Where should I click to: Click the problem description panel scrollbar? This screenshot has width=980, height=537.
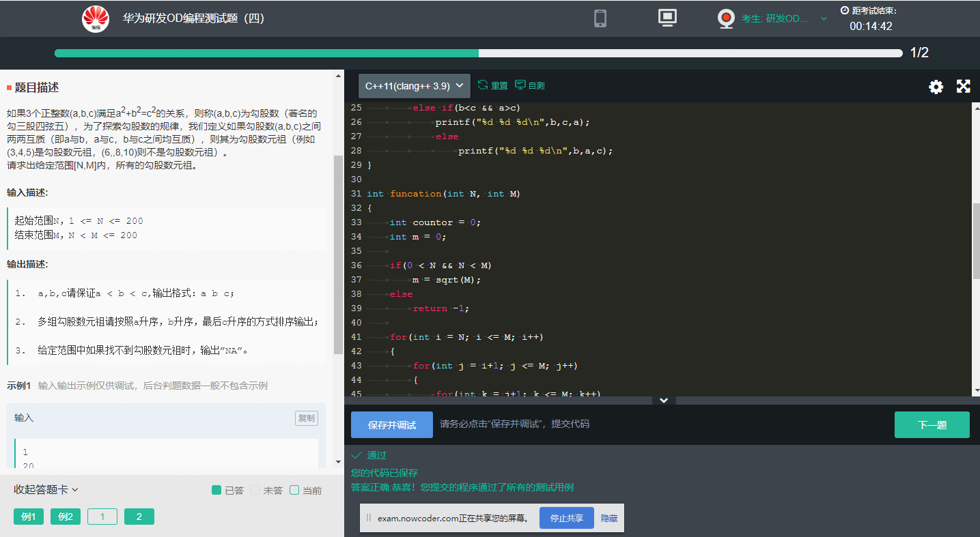[x=338, y=255]
